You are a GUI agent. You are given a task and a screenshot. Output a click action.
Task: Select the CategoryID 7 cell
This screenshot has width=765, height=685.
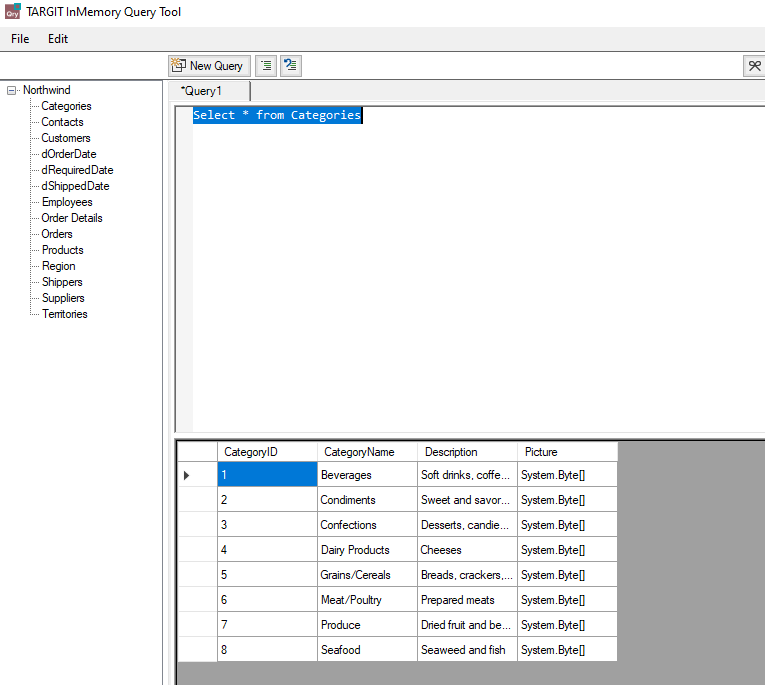[267, 625]
